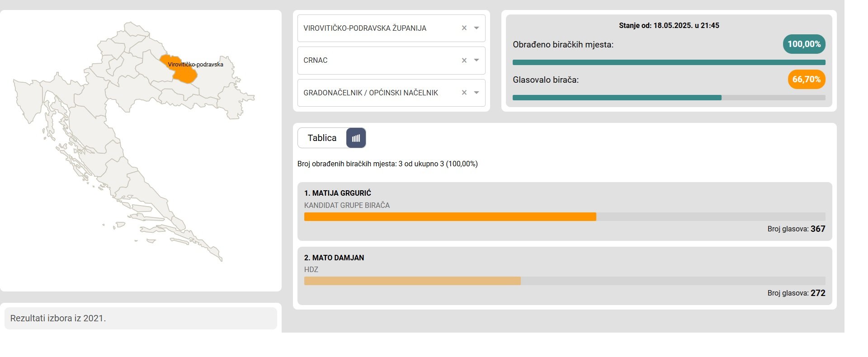
Task: Open Matija Grgurić candidate result card
Action: click(x=565, y=211)
